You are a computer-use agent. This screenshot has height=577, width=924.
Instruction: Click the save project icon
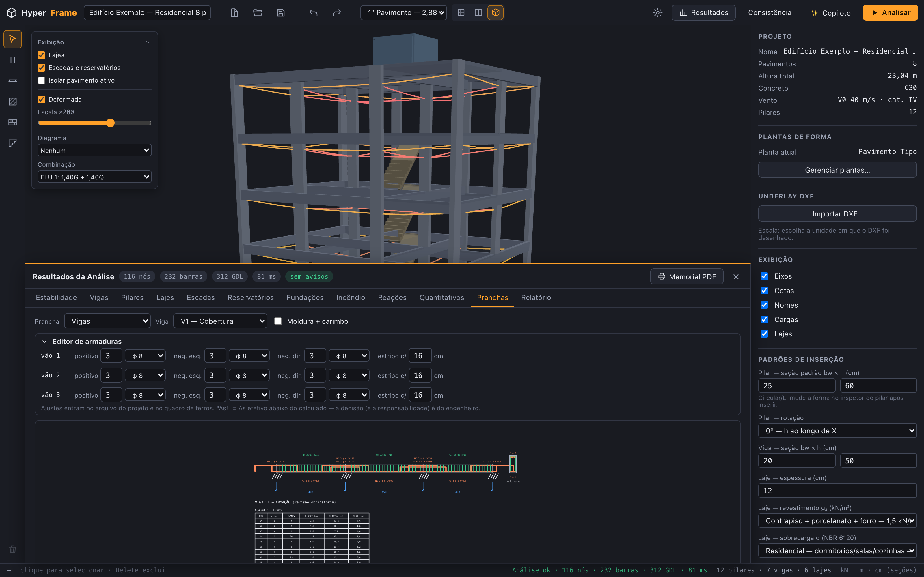tap(281, 13)
